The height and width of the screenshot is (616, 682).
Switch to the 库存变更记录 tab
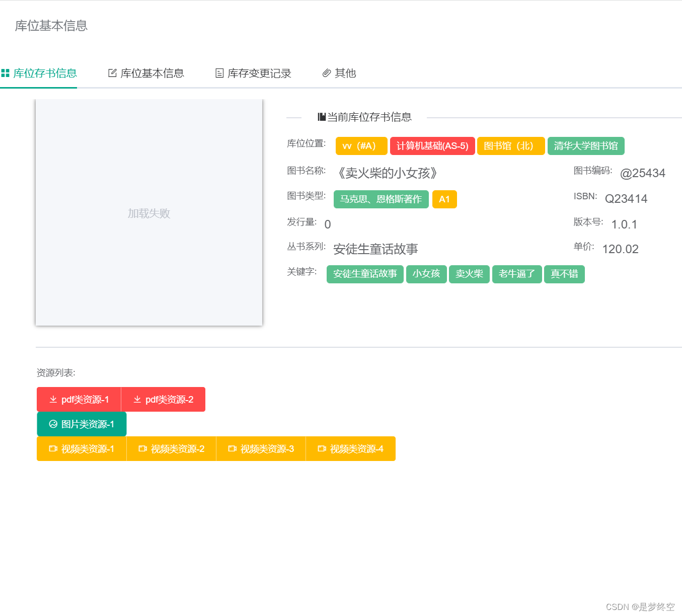coord(259,73)
